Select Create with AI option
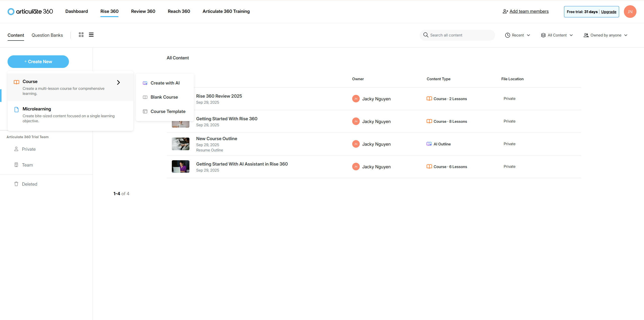The width and height of the screenshot is (644, 320). tap(165, 83)
